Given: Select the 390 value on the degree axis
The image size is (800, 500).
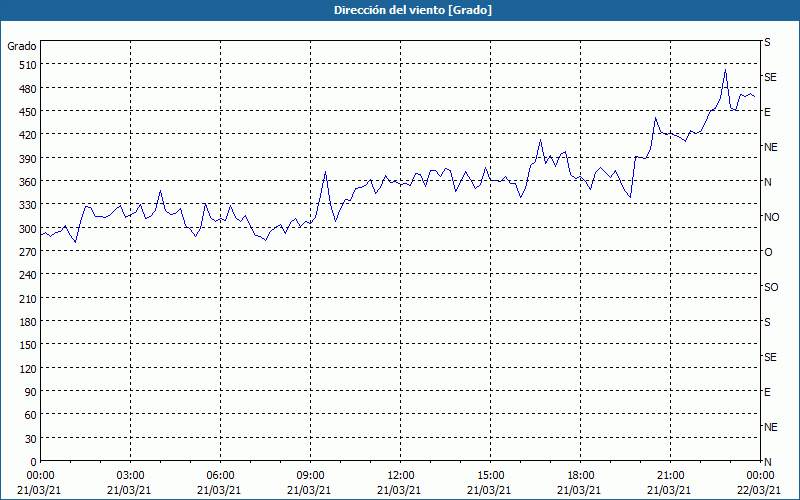Looking at the screenshot, I should pos(28,159).
